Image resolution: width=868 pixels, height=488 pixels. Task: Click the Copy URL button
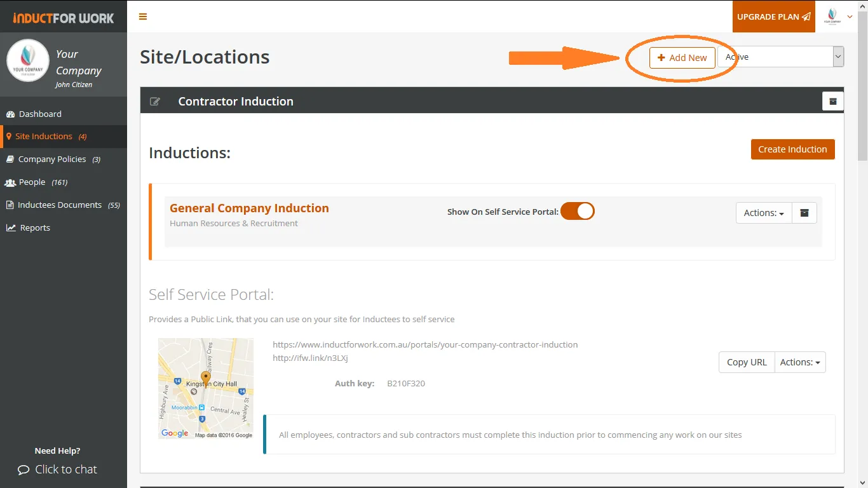[747, 362]
